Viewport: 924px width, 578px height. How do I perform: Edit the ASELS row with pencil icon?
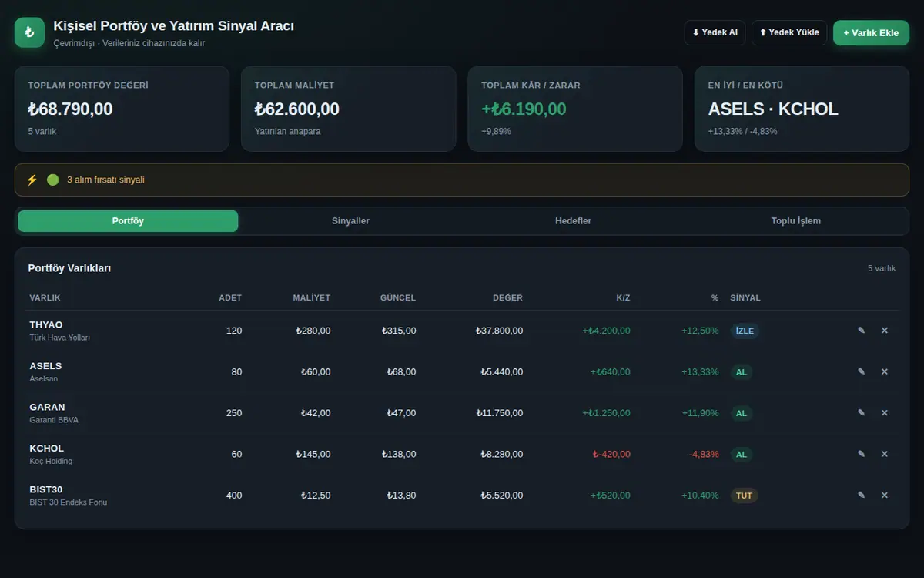[x=861, y=371]
